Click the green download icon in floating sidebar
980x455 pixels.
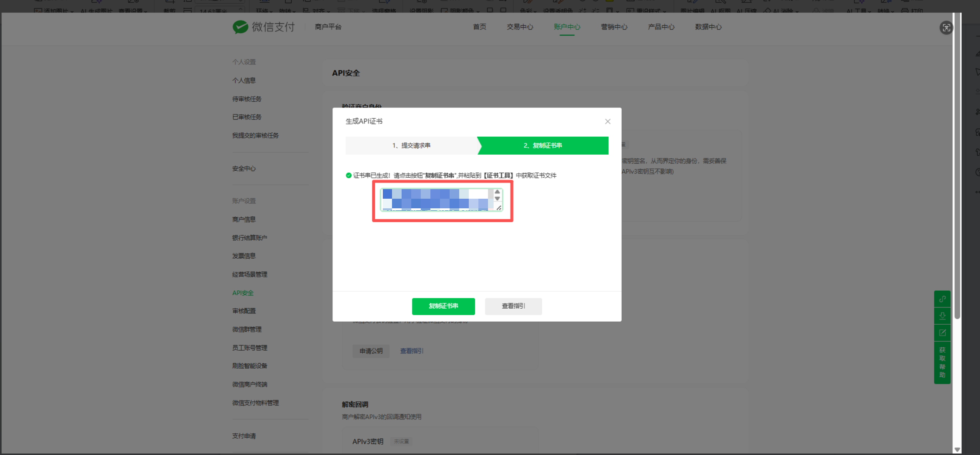pyautogui.click(x=942, y=316)
